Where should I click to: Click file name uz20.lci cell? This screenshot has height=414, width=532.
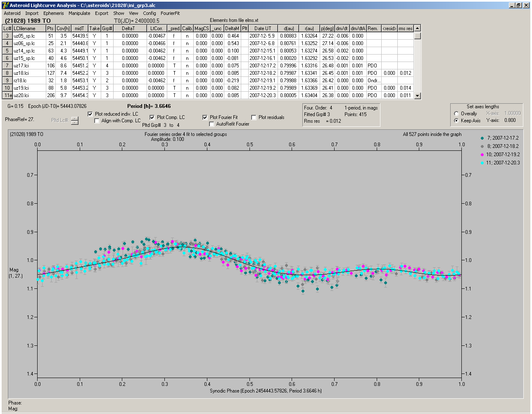(29, 95)
